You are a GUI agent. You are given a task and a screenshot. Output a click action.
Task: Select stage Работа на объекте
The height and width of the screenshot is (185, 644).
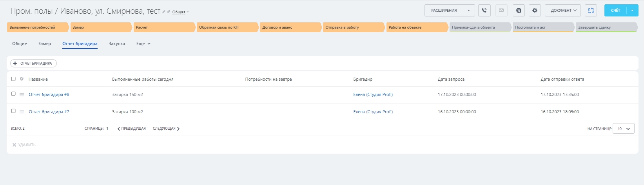[417, 27]
